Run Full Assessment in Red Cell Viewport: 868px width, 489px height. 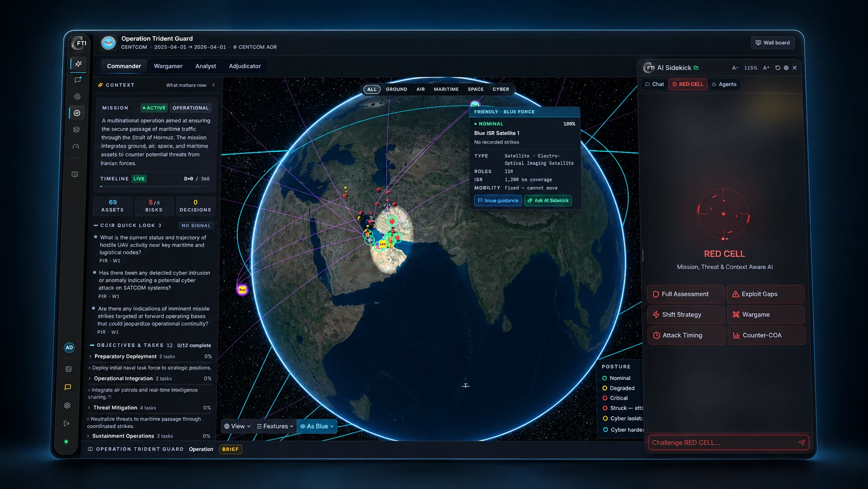pos(685,294)
